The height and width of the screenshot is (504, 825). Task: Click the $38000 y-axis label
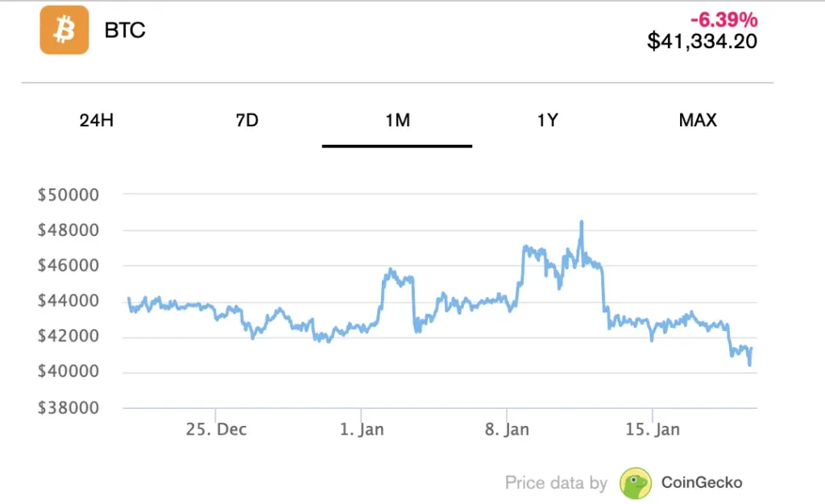pos(68,407)
